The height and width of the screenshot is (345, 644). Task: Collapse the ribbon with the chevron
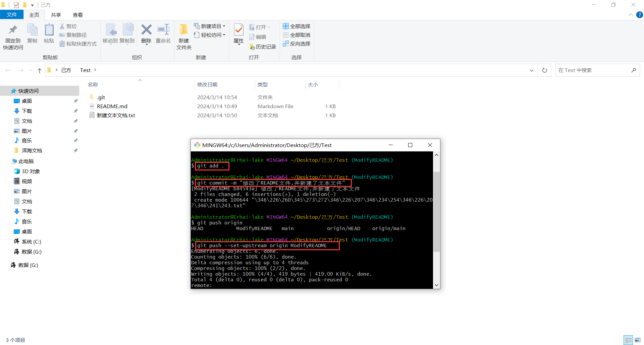pos(631,15)
